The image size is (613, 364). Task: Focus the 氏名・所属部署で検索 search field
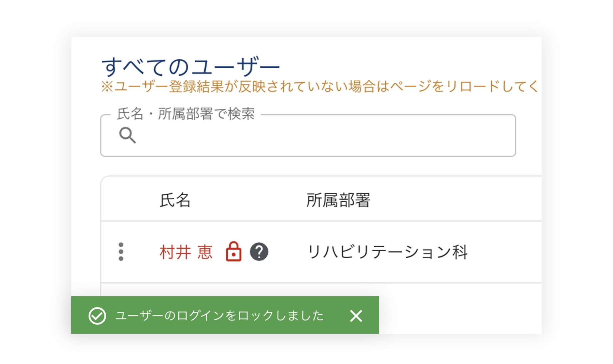pyautogui.click(x=320, y=136)
